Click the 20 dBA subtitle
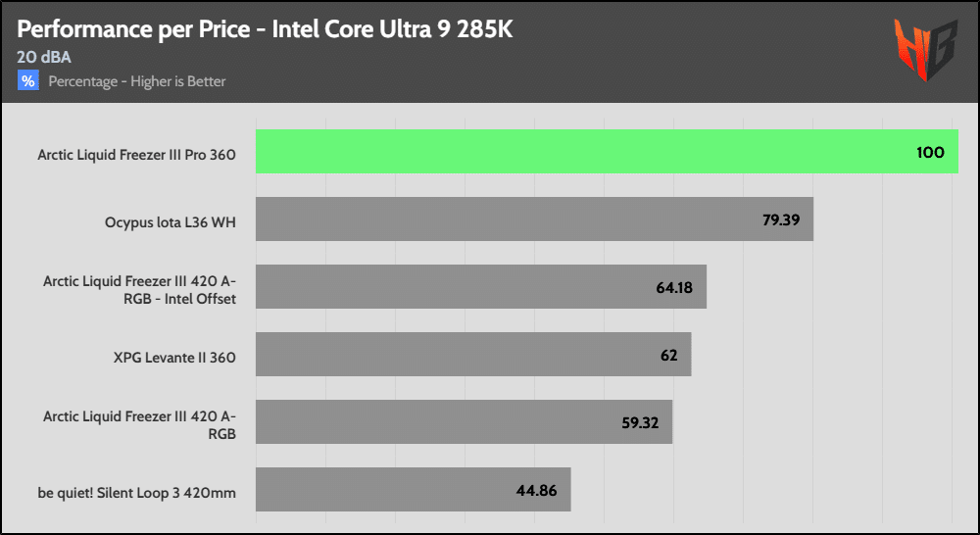The image size is (980, 535). pos(44,58)
